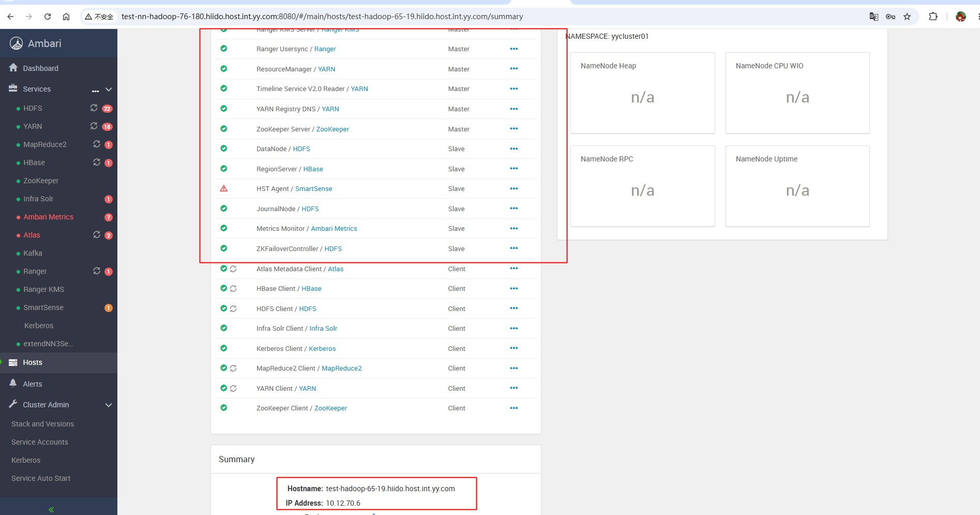Click Ambari Metrics link beside Metrics Monitor

[334, 228]
